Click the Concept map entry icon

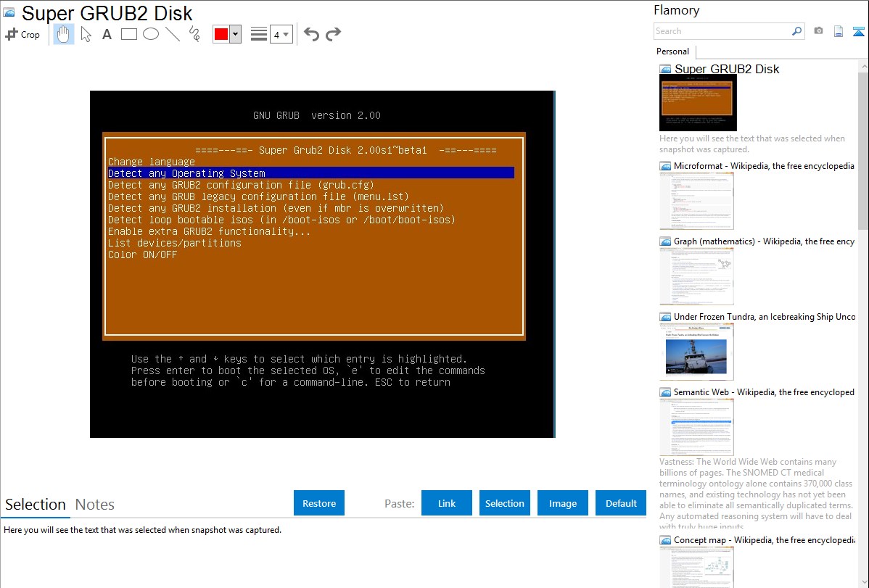point(665,540)
